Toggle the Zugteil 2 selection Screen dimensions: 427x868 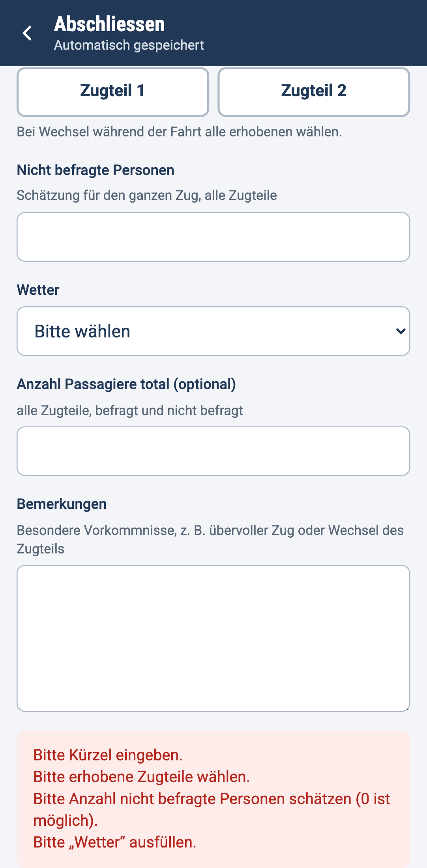(314, 92)
